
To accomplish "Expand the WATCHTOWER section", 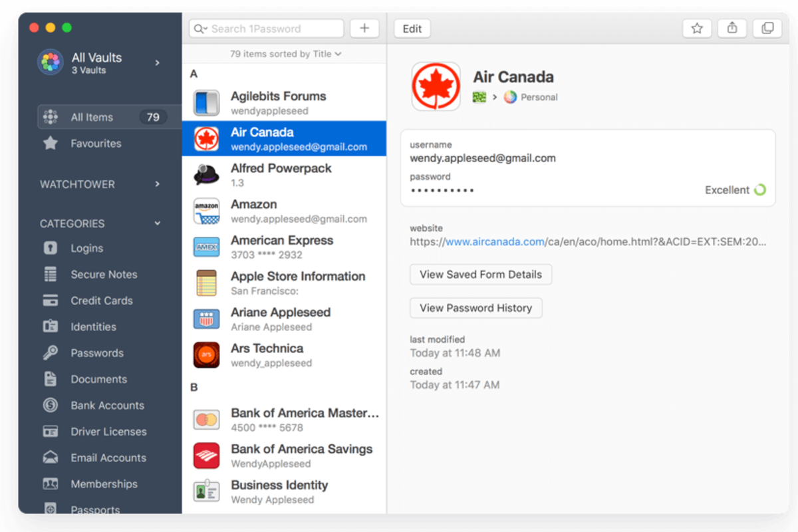I will [158, 184].
